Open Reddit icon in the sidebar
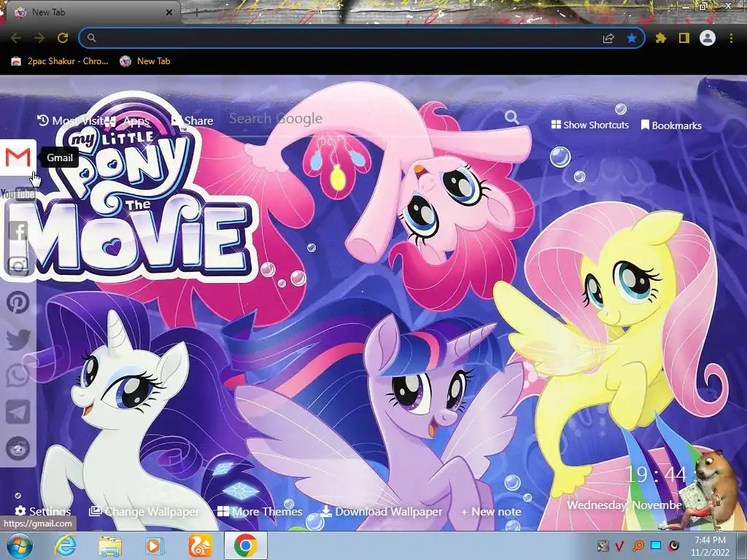The width and height of the screenshot is (747, 560). click(x=18, y=448)
